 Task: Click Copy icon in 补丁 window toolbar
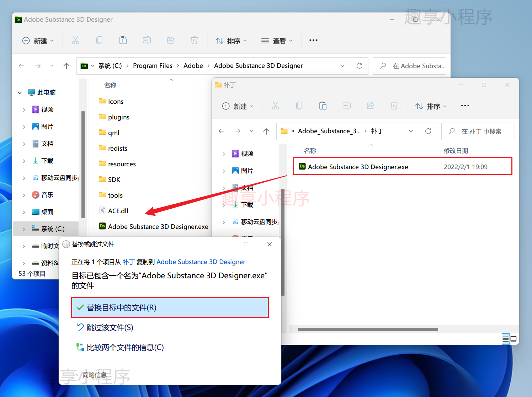pos(299,106)
